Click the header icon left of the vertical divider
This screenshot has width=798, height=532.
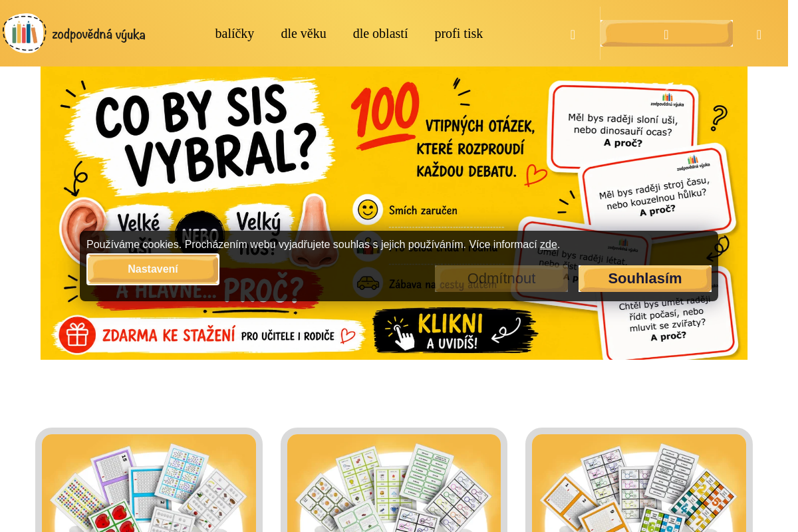point(573,35)
